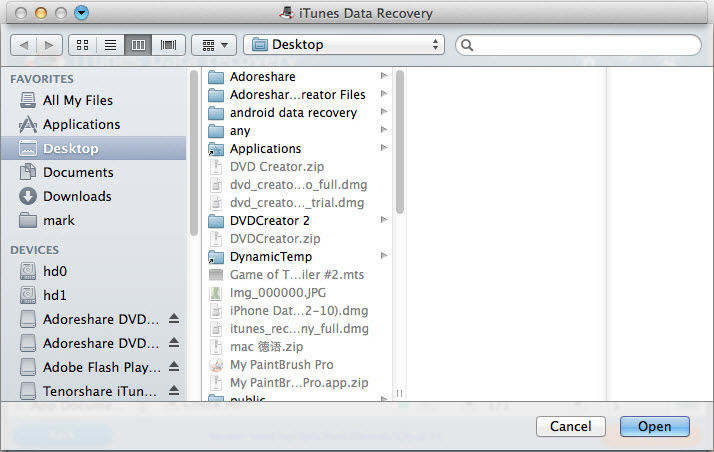714x452 pixels.
Task: Open Applications in the Favorites sidebar
Action: (x=93, y=124)
